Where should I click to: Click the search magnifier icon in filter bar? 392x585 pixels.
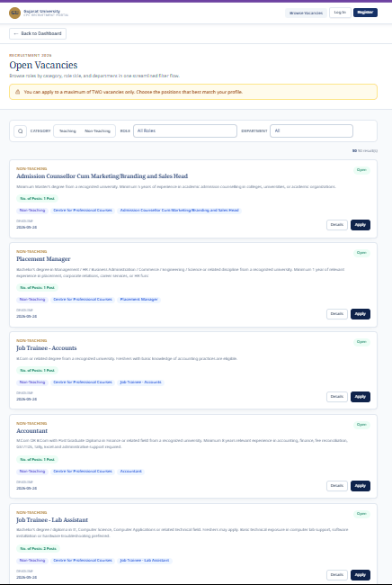tap(20, 131)
